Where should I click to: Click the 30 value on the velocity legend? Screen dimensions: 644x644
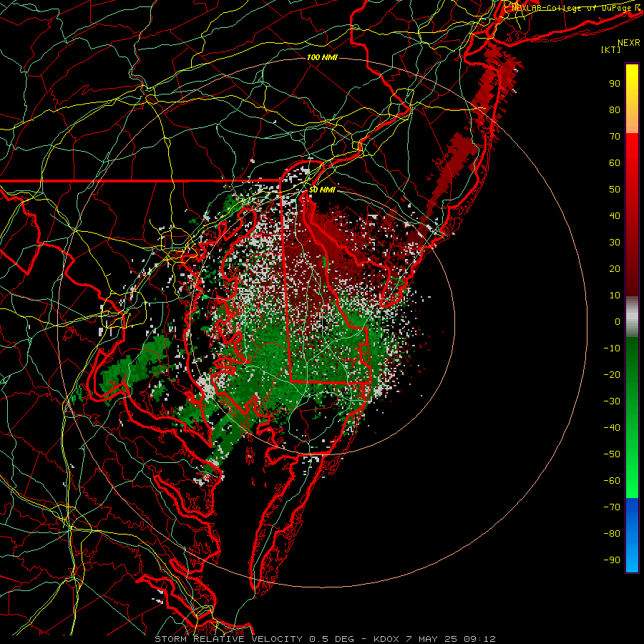click(x=615, y=243)
